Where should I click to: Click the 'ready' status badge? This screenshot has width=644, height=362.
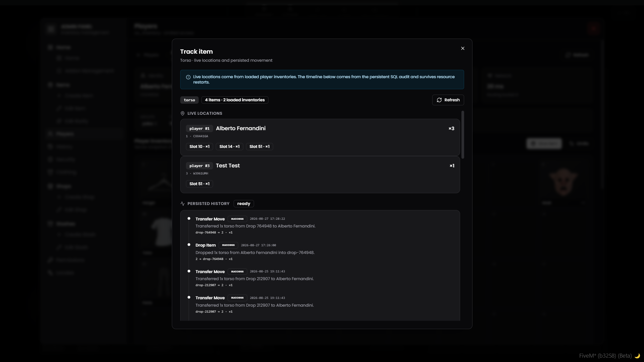pyautogui.click(x=244, y=204)
